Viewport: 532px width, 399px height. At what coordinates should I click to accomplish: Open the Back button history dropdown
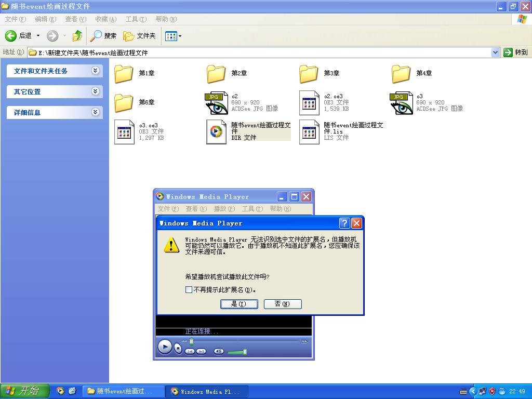38,36
